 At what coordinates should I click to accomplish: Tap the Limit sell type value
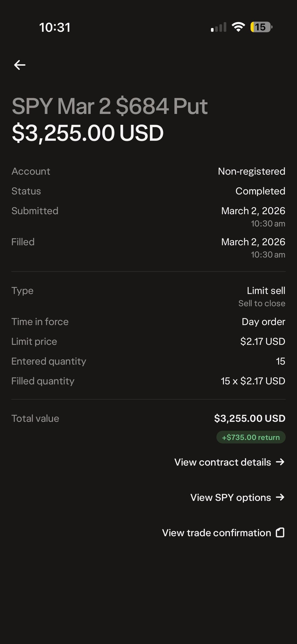(x=266, y=291)
